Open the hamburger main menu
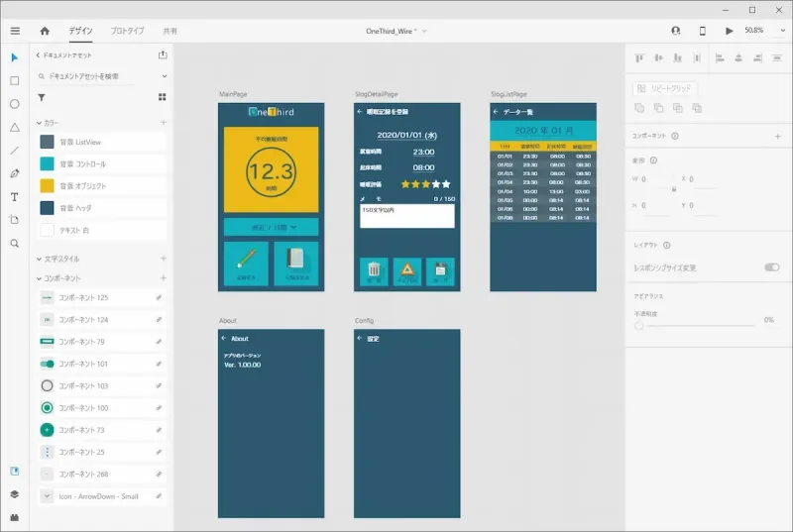The image size is (793, 532). click(x=15, y=31)
